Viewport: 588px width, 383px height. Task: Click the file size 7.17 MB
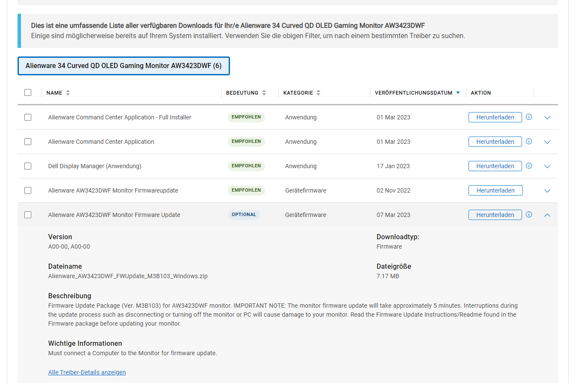click(388, 276)
